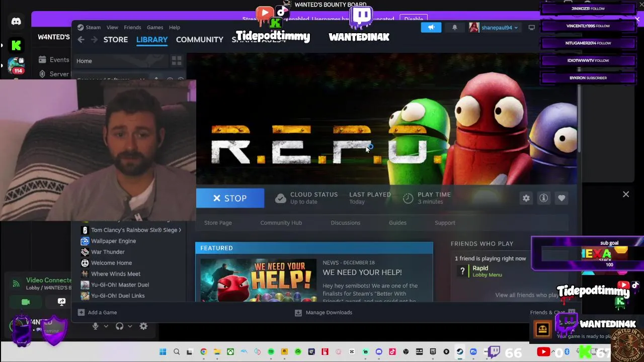This screenshot has width=644, height=362.
Task: Open Discord icon in the taskbar
Action: coord(379,352)
